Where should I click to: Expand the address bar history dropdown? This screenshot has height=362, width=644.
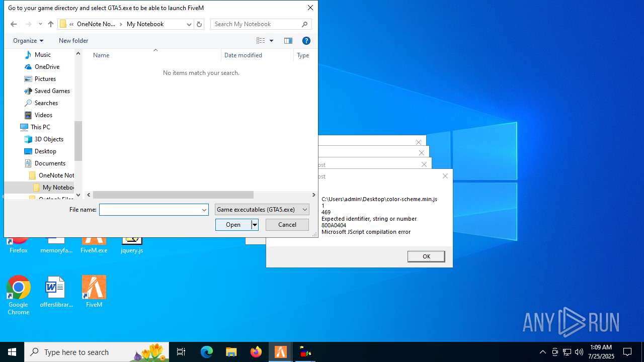coord(189,24)
